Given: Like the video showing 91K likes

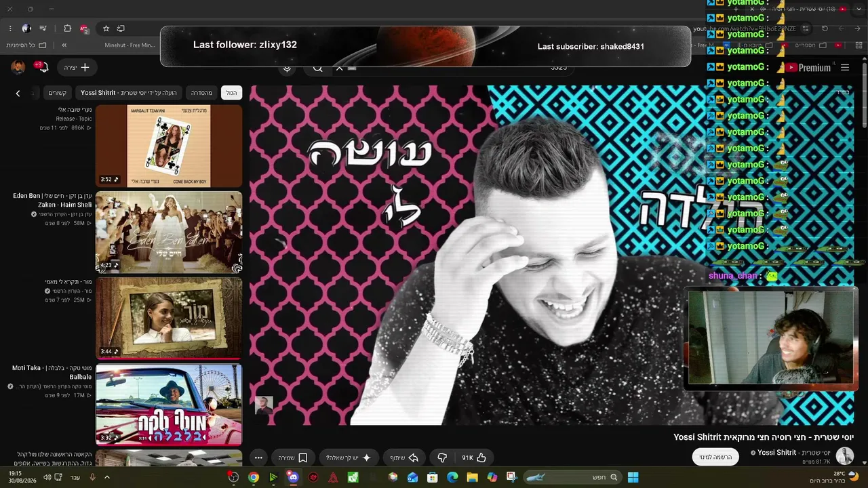Looking at the screenshot, I should [474, 458].
